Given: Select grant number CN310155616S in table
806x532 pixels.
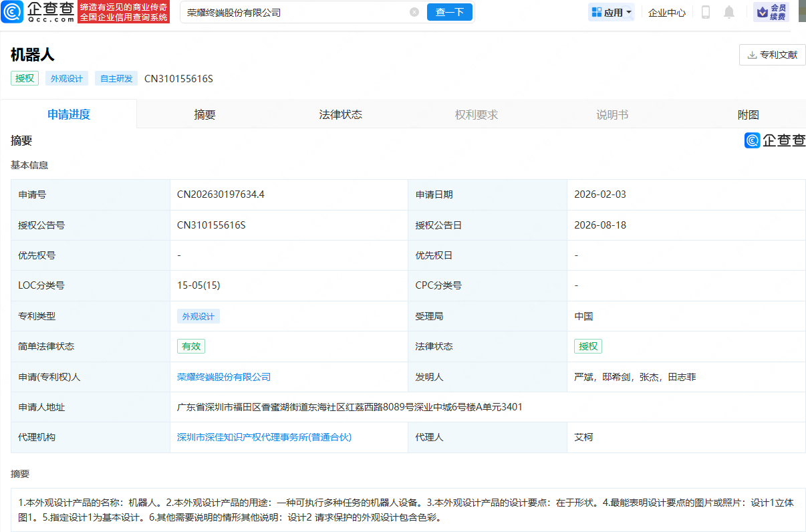Looking at the screenshot, I should [x=211, y=225].
